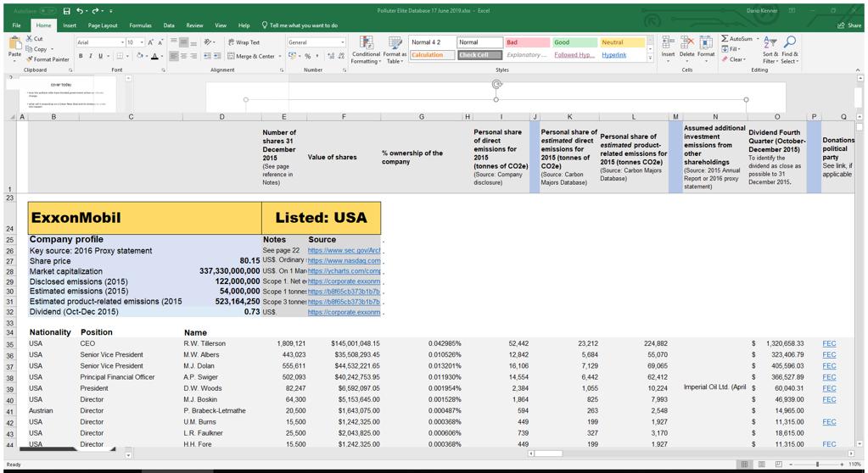The height and width of the screenshot is (473, 868).
Task: Undo the last action
Action: click(81, 10)
